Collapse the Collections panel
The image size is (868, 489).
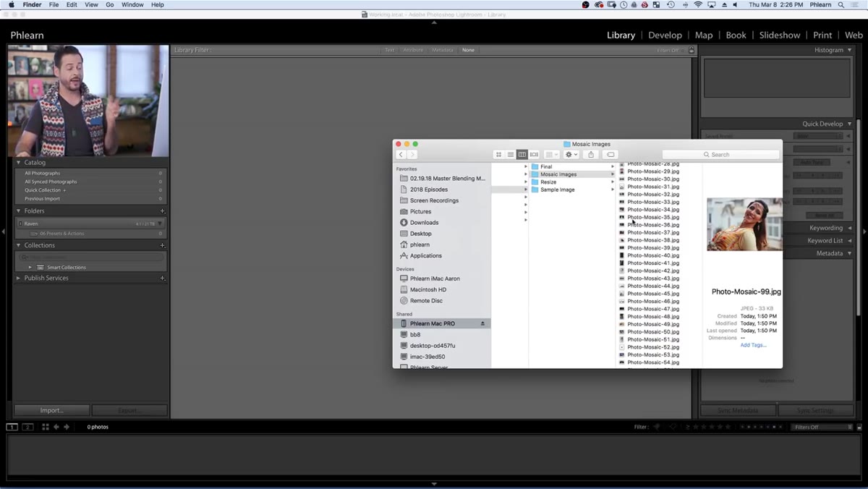pos(19,245)
